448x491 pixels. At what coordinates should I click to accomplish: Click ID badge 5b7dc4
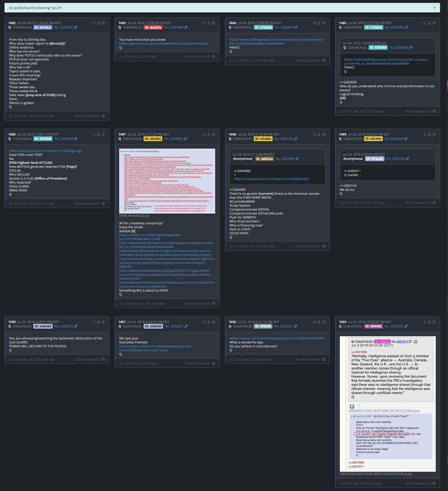[43, 27]
